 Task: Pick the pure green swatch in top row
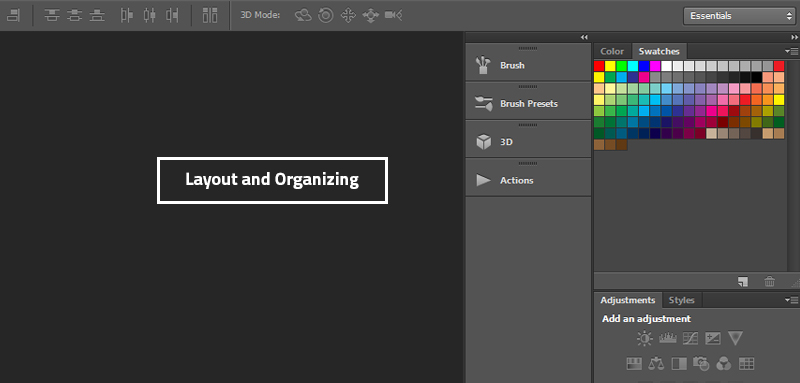(x=621, y=66)
